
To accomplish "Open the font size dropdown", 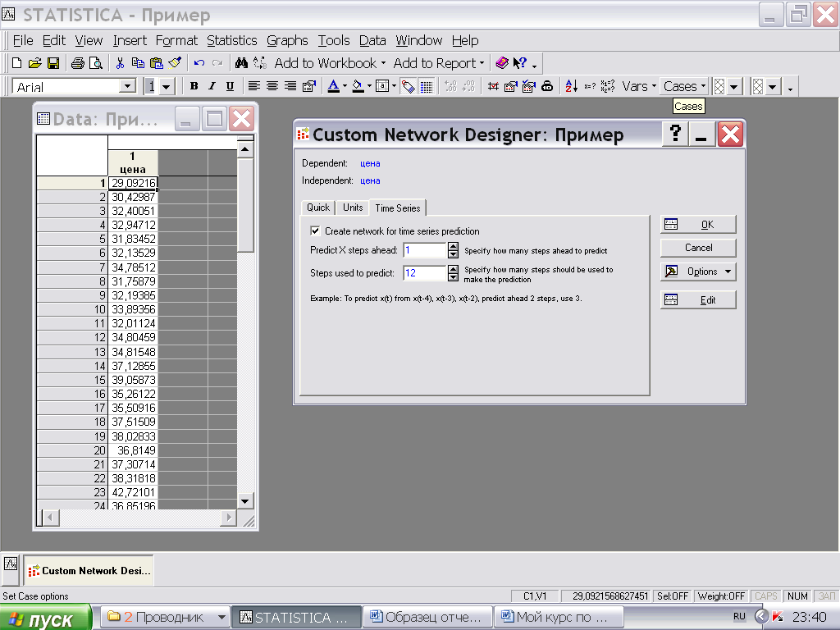I will coord(166,86).
